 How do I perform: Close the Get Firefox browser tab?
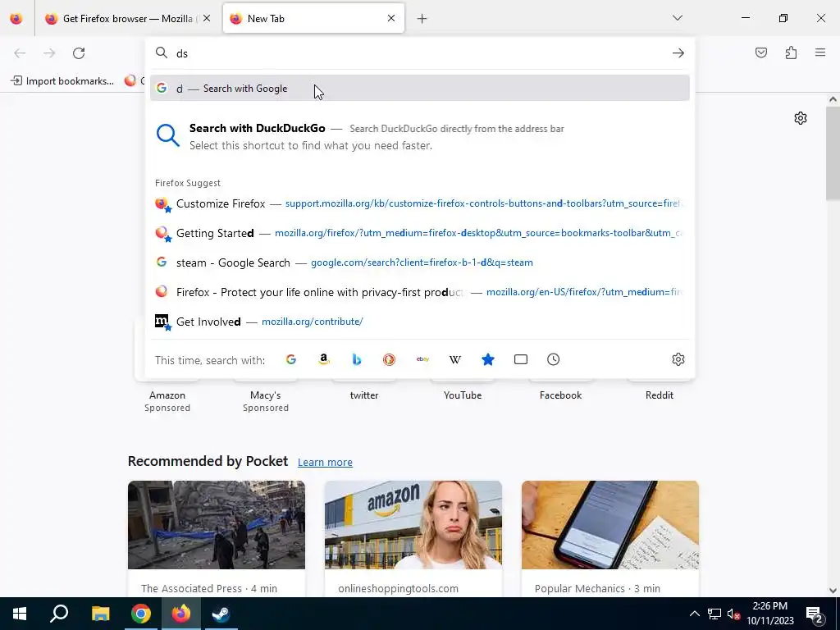pyautogui.click(x=207, y=18)
